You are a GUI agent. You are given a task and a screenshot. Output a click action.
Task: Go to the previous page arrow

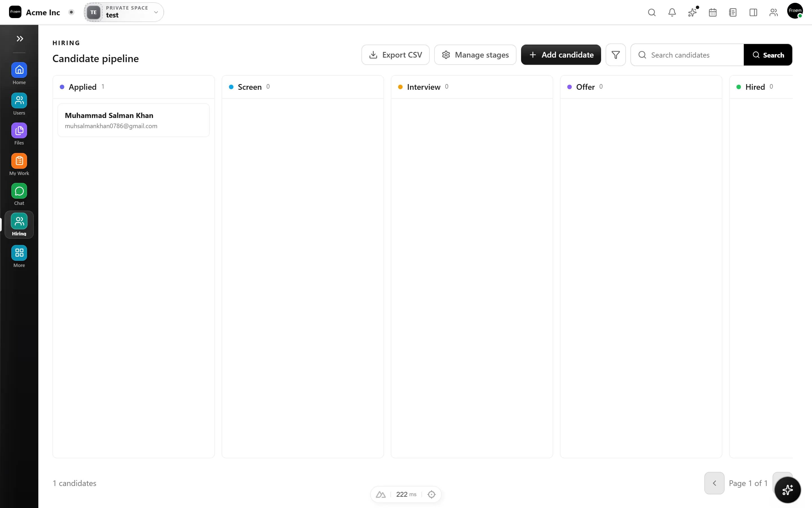[714, 483]
